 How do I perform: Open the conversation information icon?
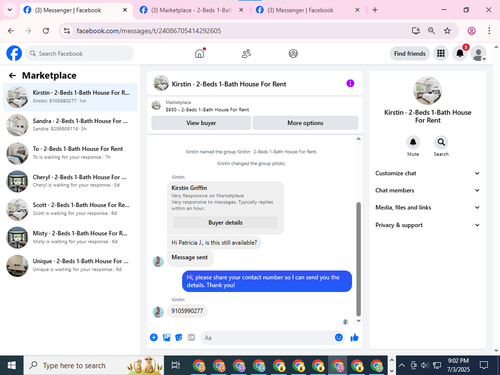coord(350,83)
